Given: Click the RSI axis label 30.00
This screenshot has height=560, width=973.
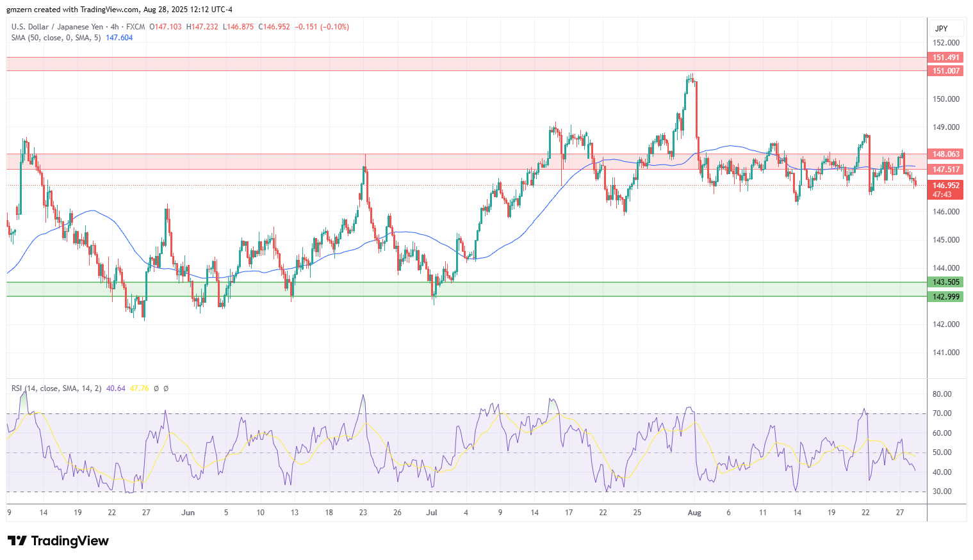Looking at the screenshot, I should 942,492.
